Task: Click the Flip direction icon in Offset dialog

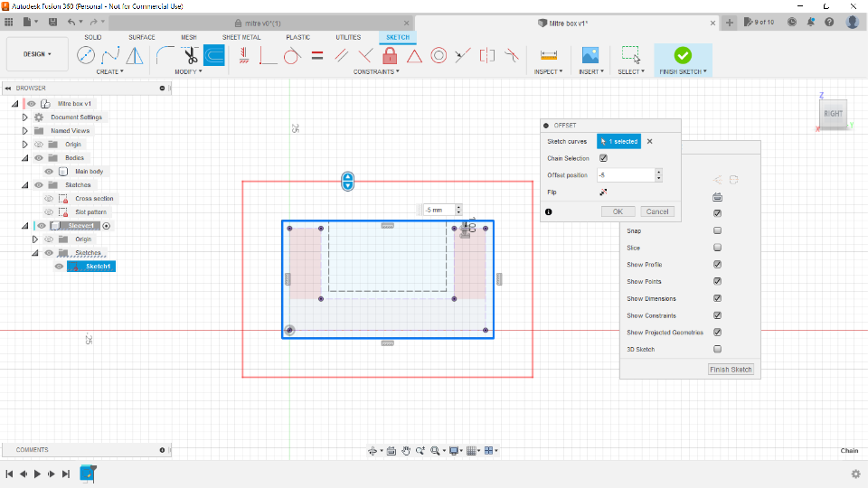Action: pyautogui.click(x=603, y=192)
